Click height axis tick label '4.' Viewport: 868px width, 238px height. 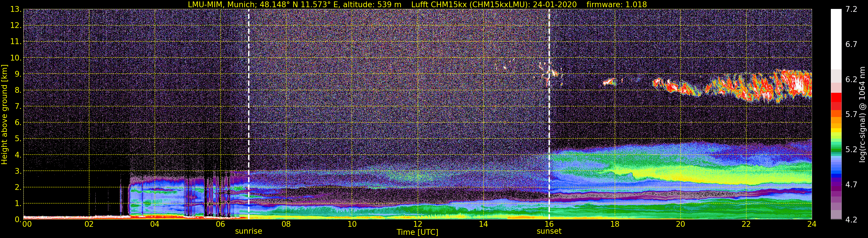[x=18, y=155]
